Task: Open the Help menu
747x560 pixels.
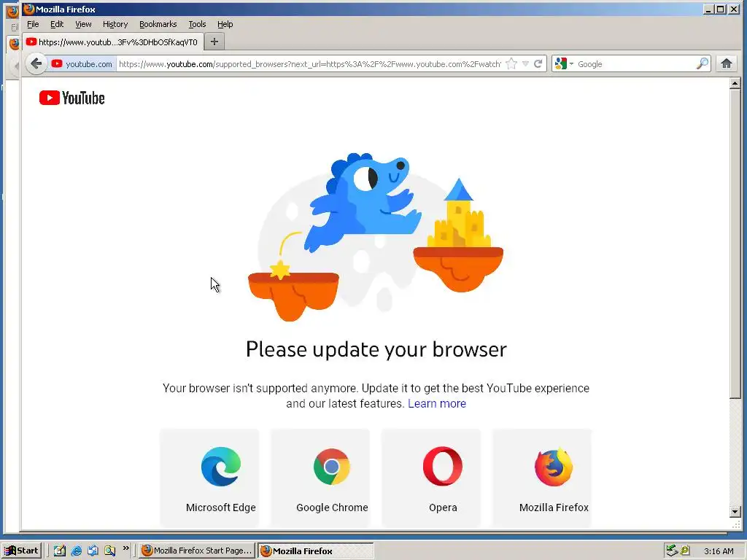Action: (x=225, y=24)
